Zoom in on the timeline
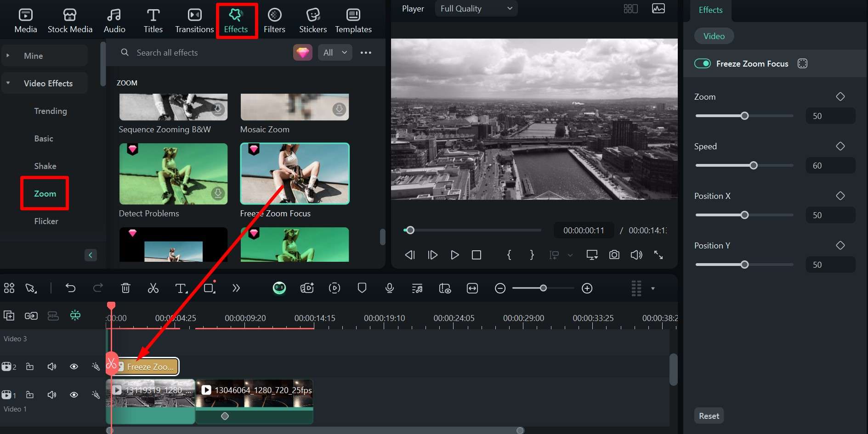 coord(587,288)
